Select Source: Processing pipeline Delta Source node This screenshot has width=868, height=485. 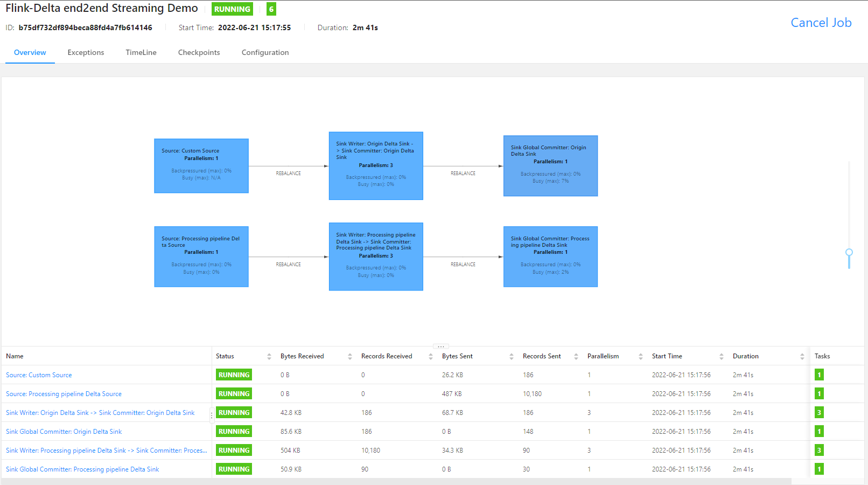click(x=201, y=257)
